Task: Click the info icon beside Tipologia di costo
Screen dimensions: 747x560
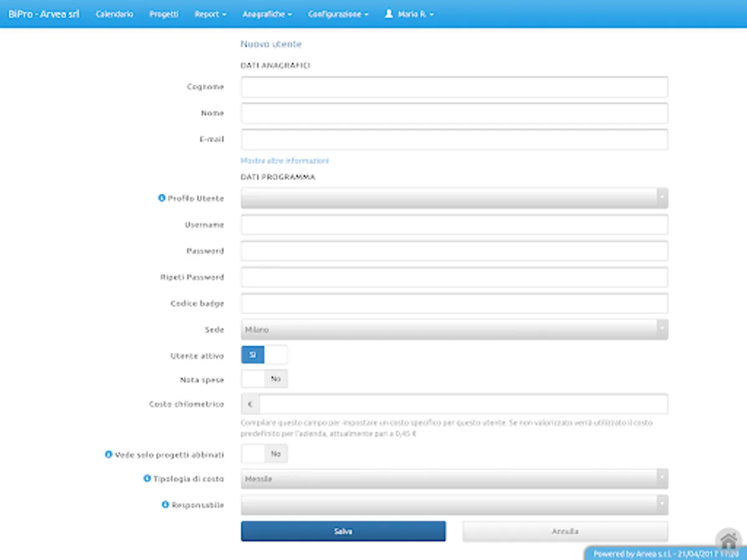Action: 148,478
